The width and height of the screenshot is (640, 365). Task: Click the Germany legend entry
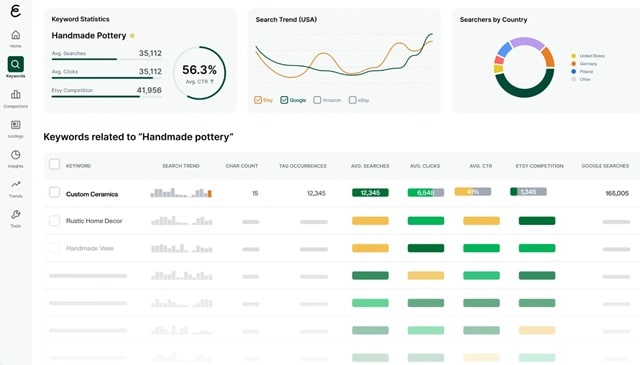pyautogui.click(x=584, y=64)
